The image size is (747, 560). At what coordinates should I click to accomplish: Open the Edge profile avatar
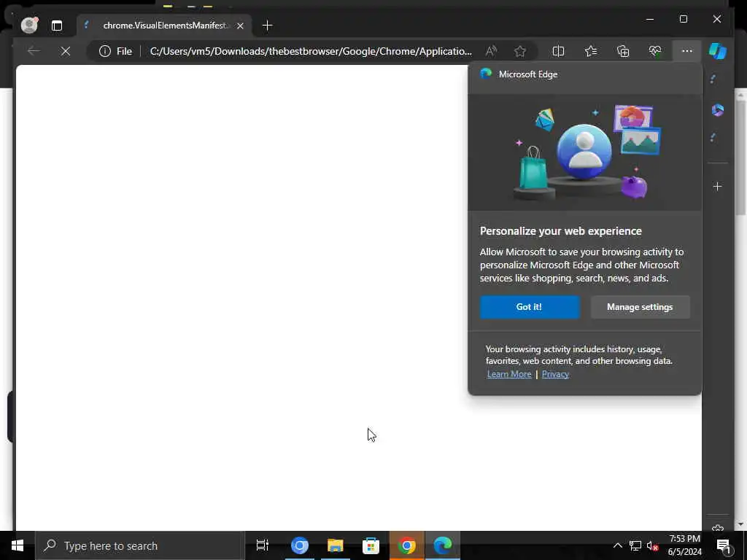(29, 26)
